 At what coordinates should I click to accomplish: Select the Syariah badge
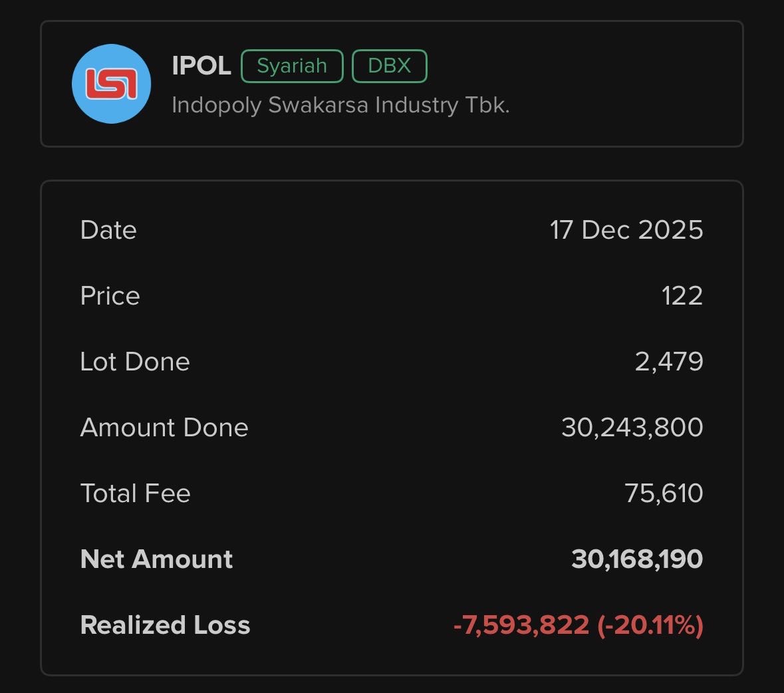pos(292,66)
